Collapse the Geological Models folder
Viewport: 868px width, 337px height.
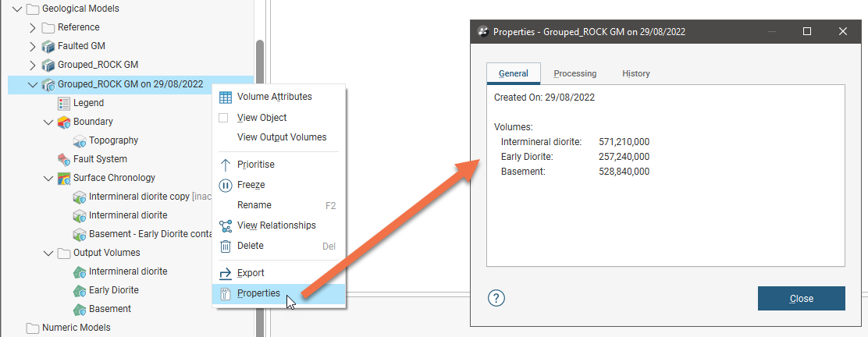tap(17, 9)
